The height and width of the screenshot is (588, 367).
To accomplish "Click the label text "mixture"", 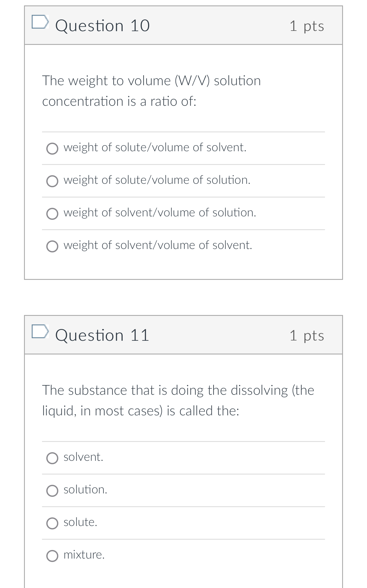I will pyautogui.click(x=84, y=554).
